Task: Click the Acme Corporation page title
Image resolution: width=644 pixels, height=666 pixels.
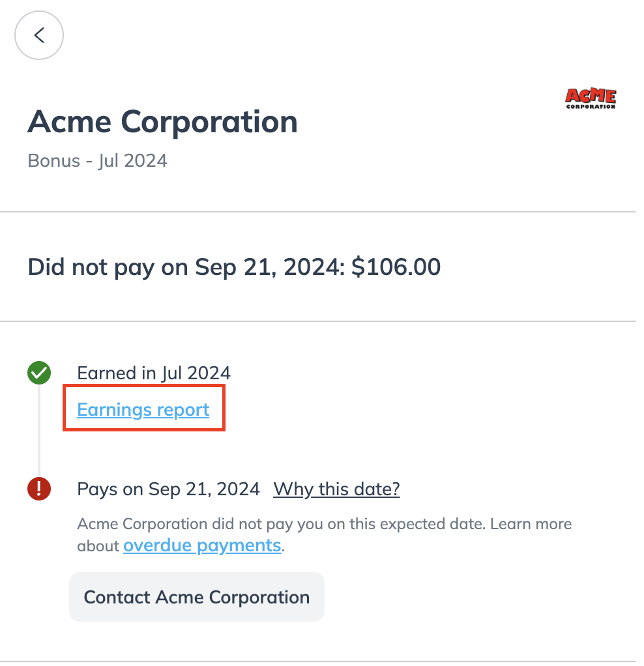Action: (162, 122)
